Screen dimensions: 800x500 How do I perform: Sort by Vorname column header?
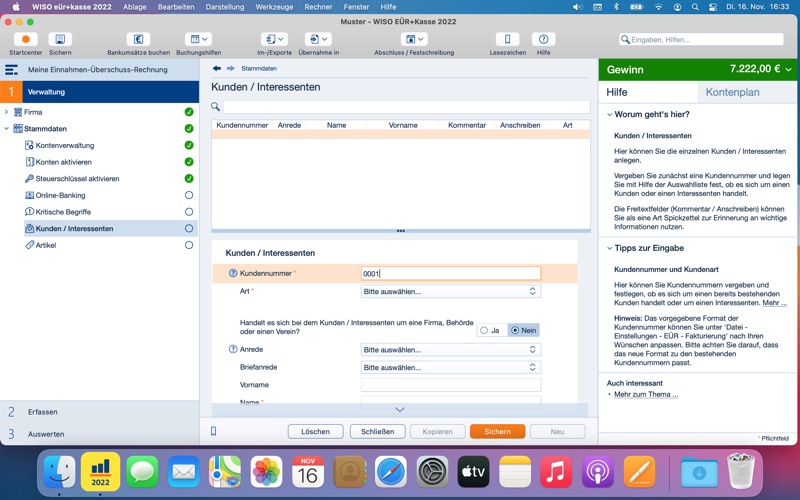403,125
